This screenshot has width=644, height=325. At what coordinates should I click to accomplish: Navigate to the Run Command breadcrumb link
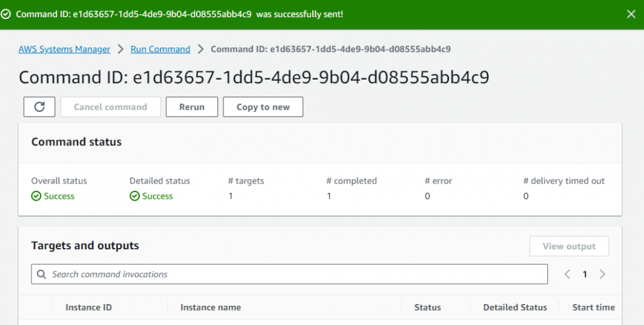pos(160,49)
